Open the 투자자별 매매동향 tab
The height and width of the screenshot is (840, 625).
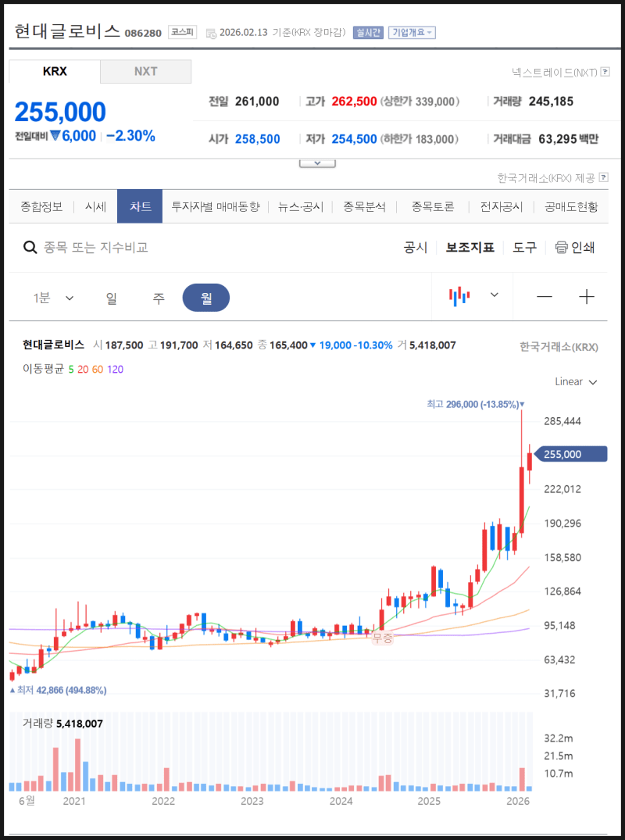pos(216,207)
